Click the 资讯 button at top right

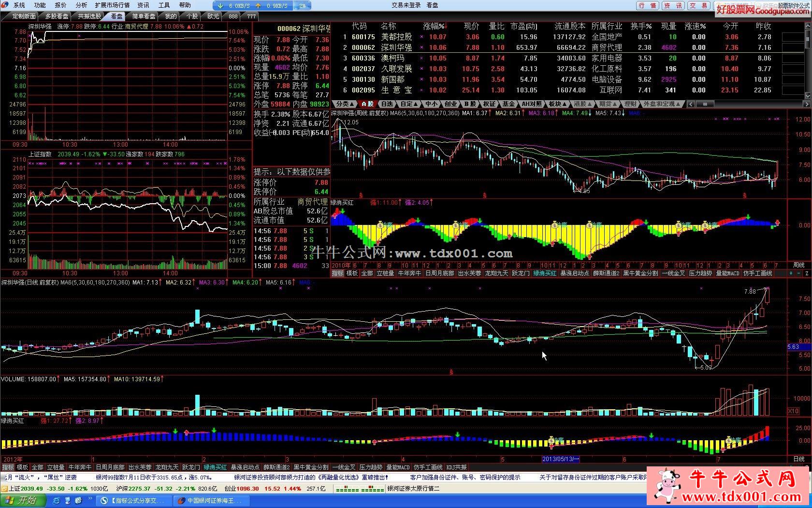click(673, 5)
